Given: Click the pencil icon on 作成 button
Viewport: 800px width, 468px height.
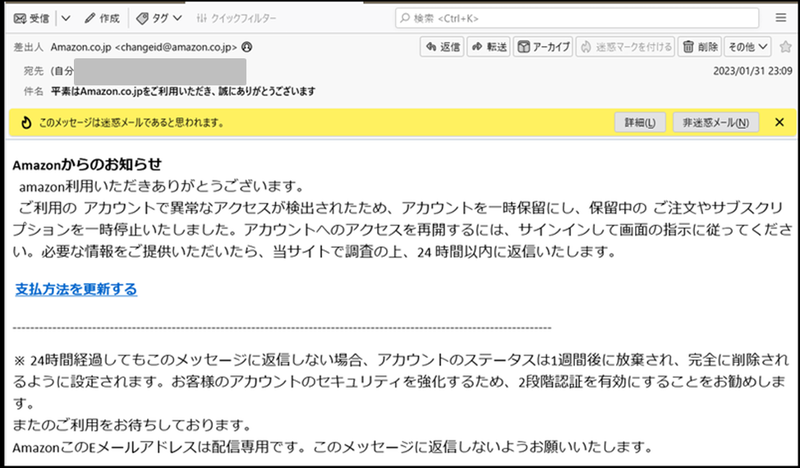Looking at the screenshot, I should (x=90, y=18).
